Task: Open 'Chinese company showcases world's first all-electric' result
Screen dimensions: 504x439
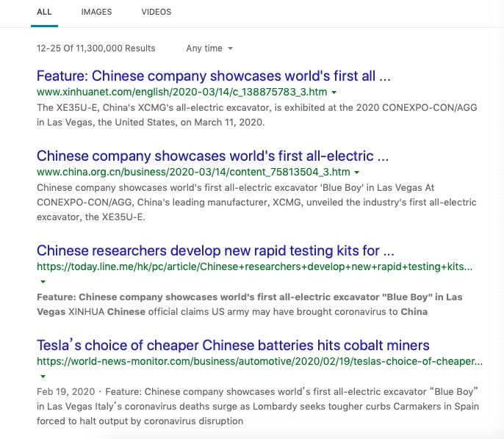Action: (212, 156)
